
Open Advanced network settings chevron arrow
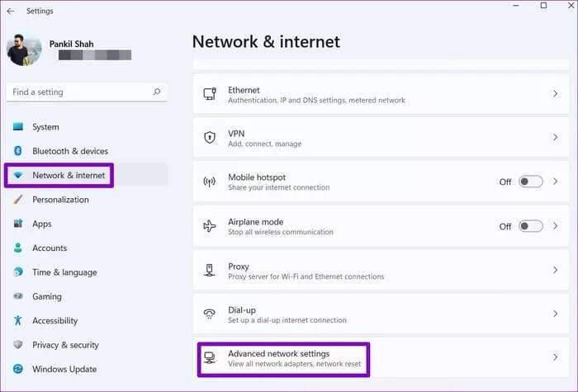tap(555, 357)
